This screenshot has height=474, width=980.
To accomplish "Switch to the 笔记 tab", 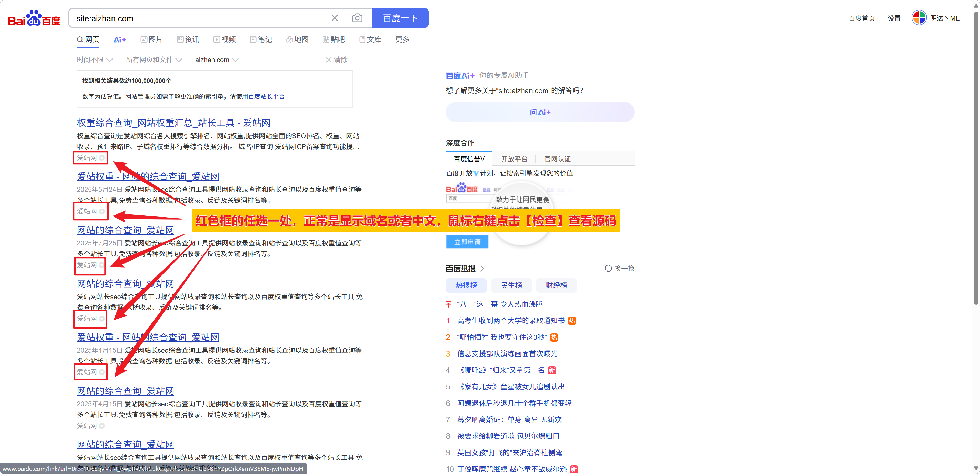I will point(261,39).
